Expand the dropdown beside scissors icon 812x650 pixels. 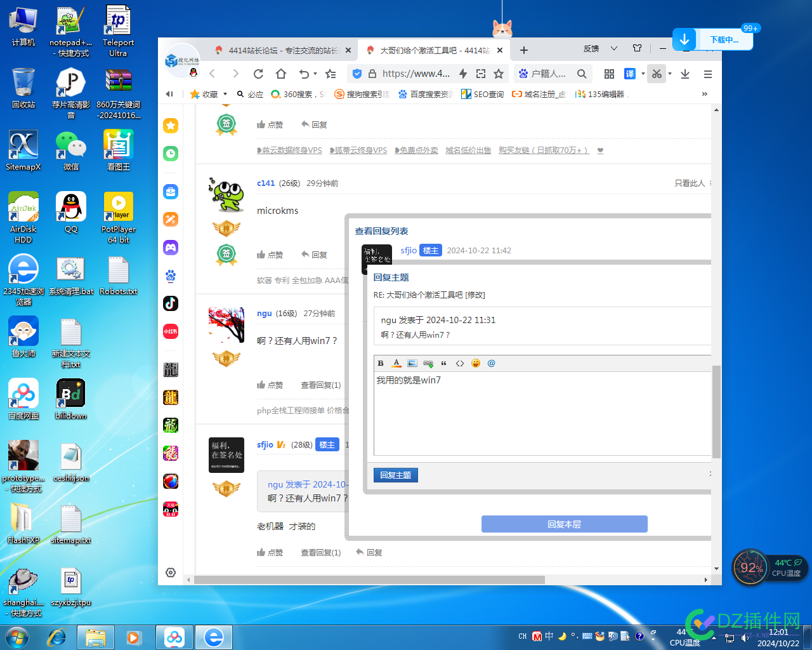pyautogui.click(x=670, y=74)
